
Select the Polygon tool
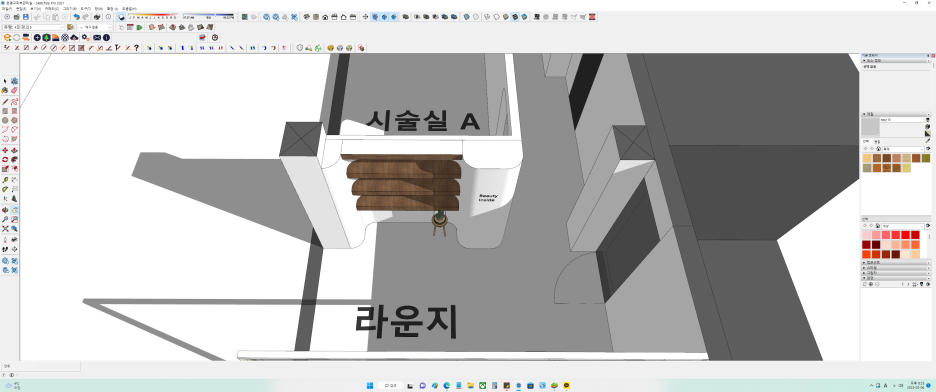(x=14, y=121)
